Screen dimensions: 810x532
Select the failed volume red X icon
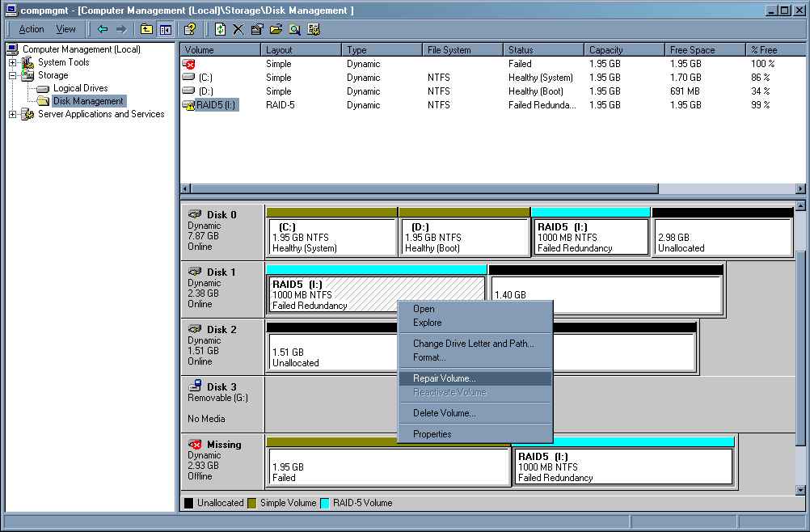point(189,64)
